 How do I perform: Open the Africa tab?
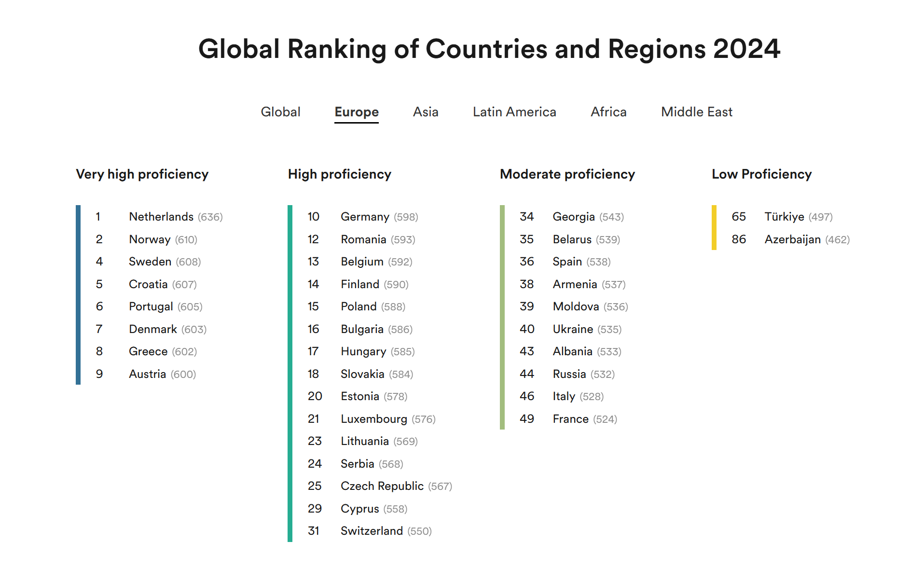(x=608, y=112)
